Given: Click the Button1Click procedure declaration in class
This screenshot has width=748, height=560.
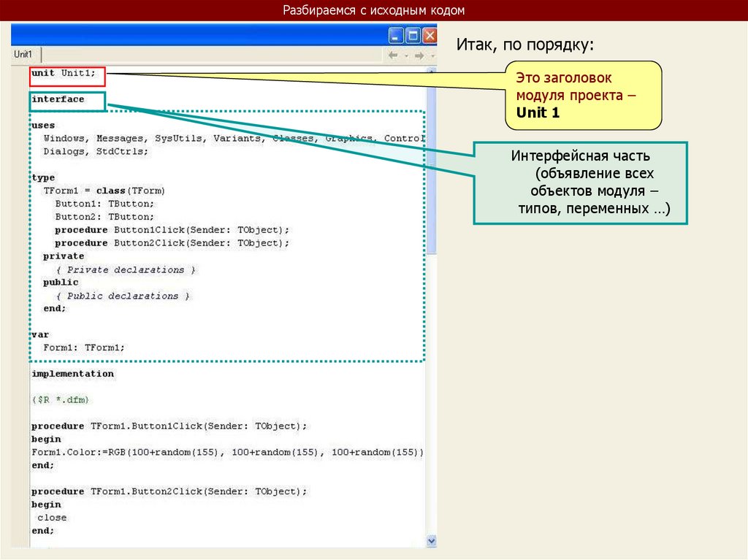Looking at the screenshot, I should [172, 230].
